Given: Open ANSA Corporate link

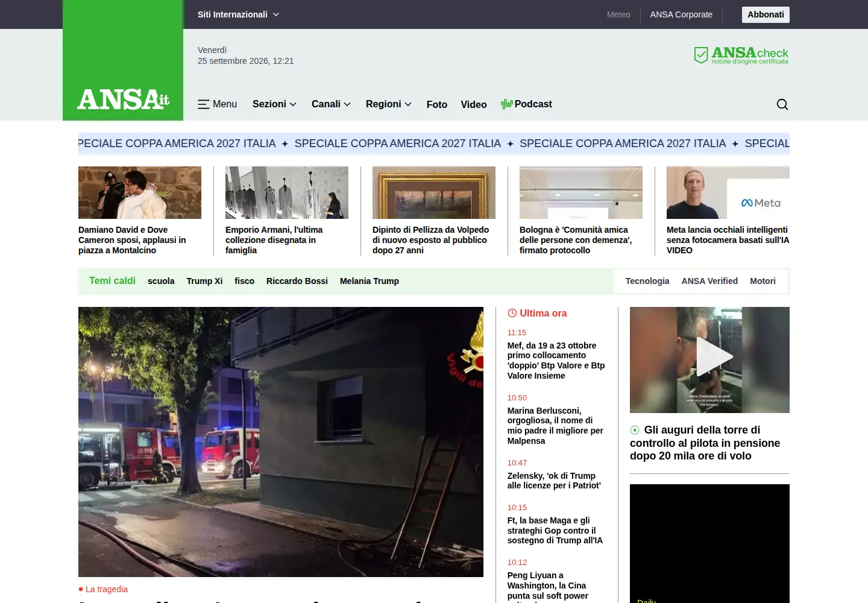Looking at the screenshot, I should coord(681,14).
